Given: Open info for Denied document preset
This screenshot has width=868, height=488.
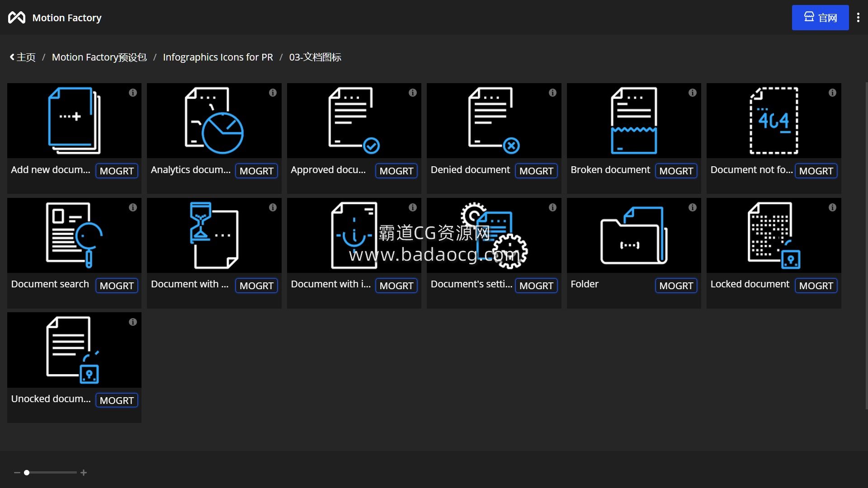Looking at the screenshot, I should point(552,93).
